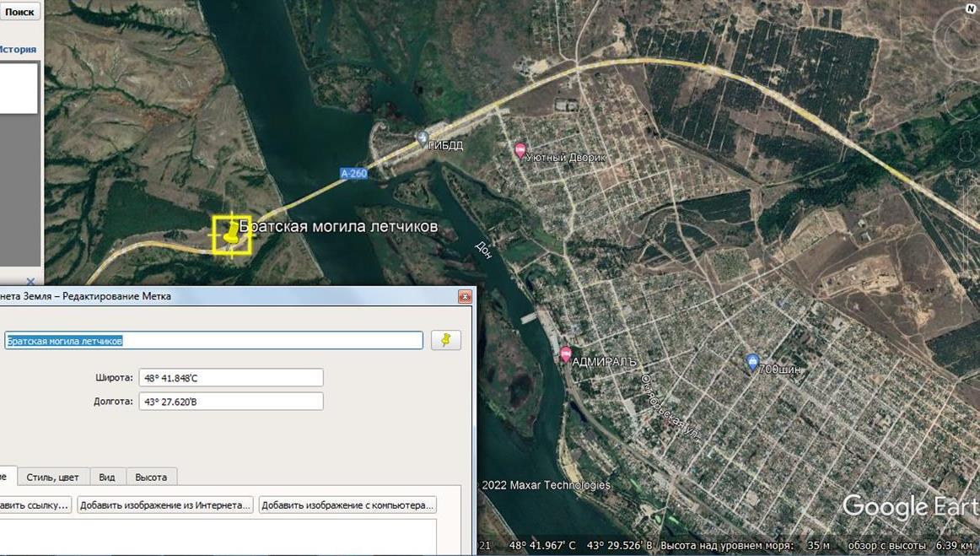Click the Широта latitude field
The width and height of the screenshot is (980, 556).
pyautogui.click(x=230, y=378)
